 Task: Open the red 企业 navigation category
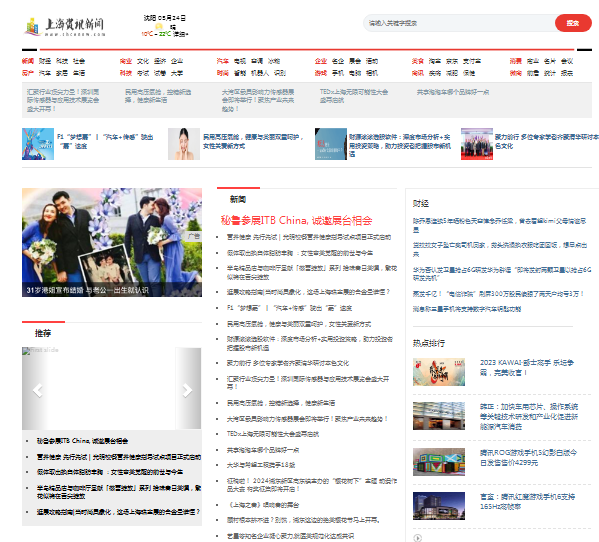[x=321, y=61]
